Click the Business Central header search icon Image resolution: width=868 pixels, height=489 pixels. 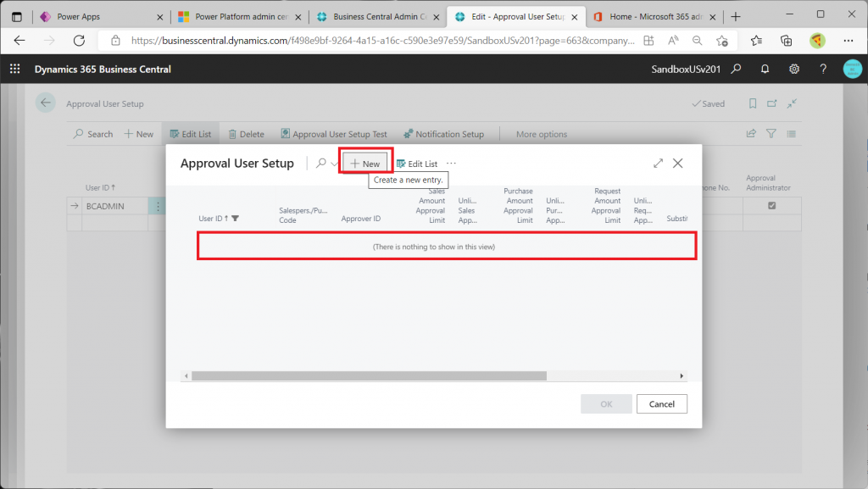tap(736, 69)
